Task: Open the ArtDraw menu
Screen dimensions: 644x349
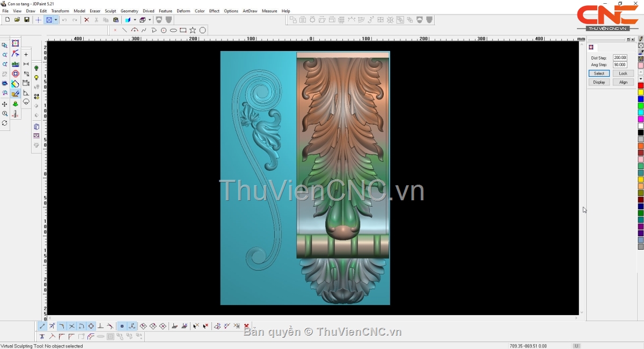Action: tap(250, 11)
